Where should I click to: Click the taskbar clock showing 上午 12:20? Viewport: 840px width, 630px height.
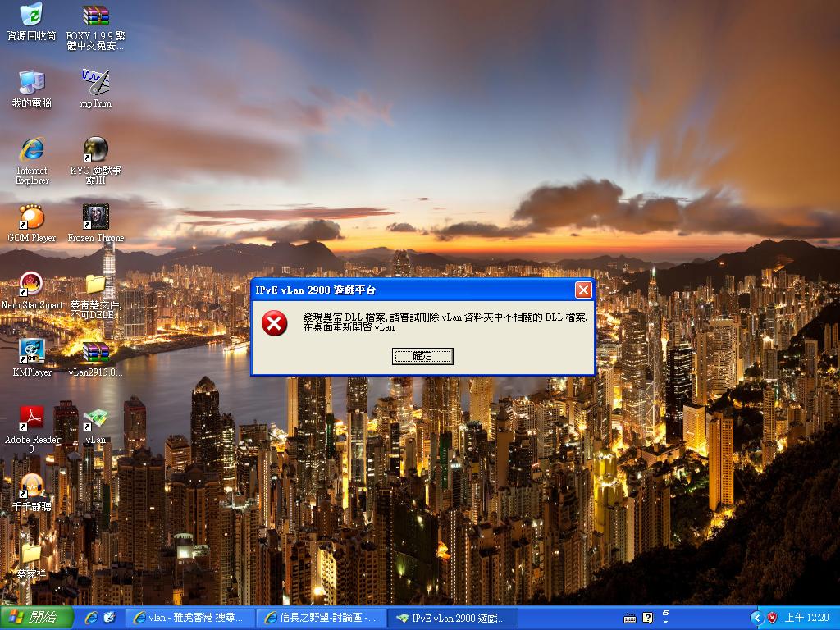tap(807, 618)
